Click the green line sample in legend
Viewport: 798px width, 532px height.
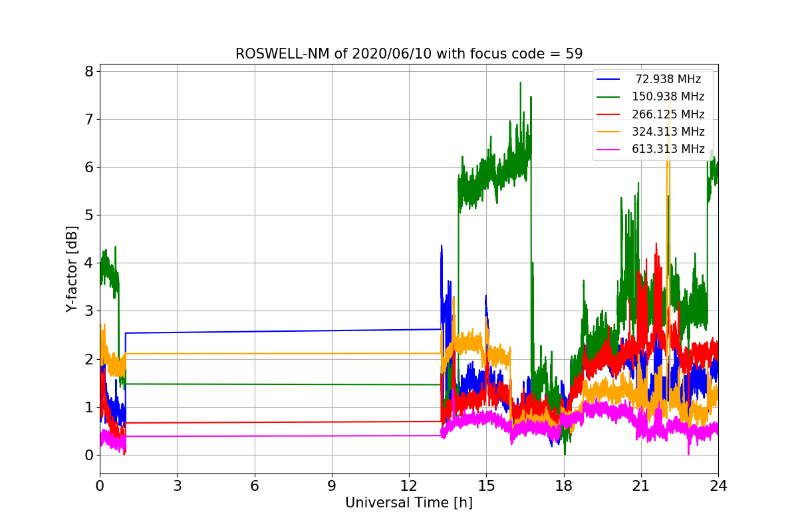(608, 96)
